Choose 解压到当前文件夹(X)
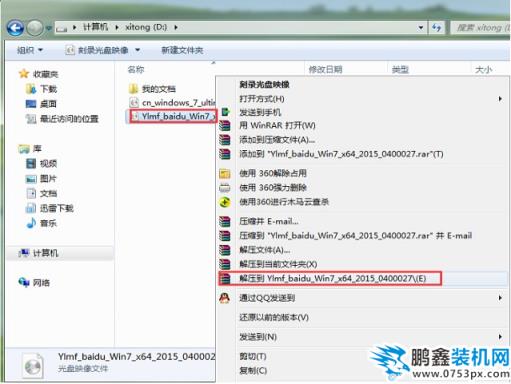511x384 pixels. [x=278, y=264]
